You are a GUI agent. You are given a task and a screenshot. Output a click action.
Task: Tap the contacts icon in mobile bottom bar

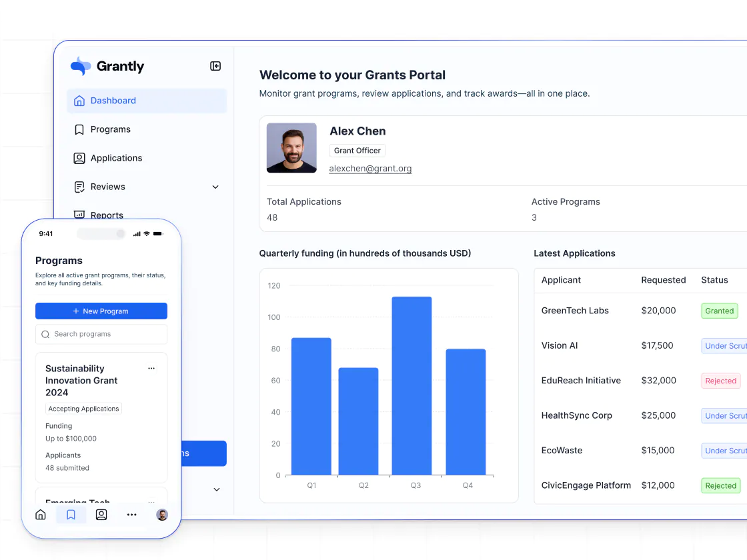[x=101, y=515]
